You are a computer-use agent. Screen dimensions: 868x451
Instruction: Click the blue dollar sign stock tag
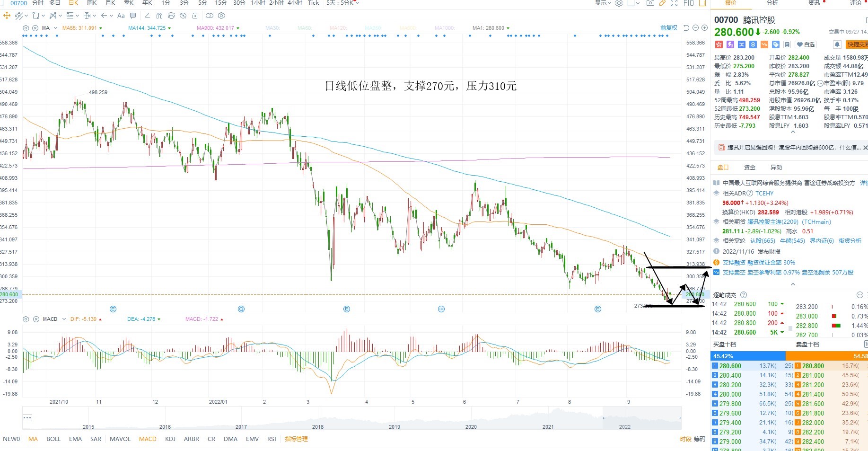753,44
